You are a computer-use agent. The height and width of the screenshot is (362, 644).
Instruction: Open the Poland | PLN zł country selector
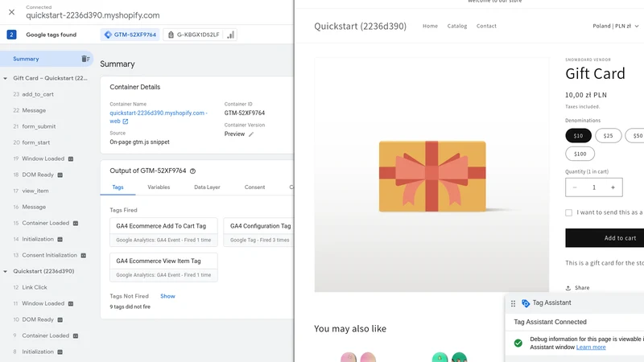615,26
